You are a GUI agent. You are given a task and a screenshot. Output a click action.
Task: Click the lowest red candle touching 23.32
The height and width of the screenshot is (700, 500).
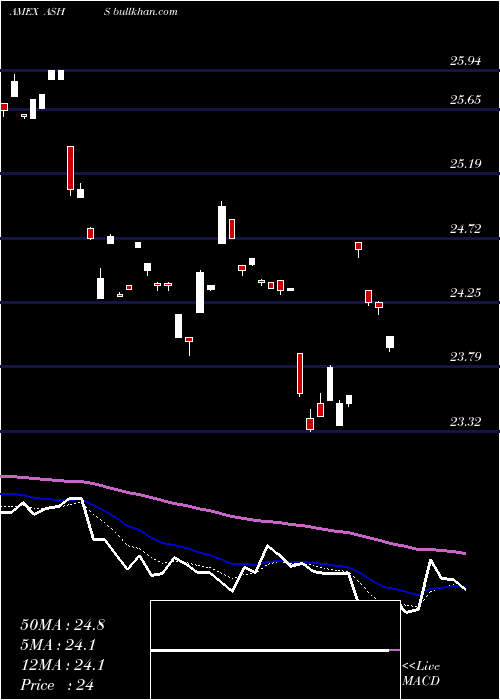tap(310, 424)
